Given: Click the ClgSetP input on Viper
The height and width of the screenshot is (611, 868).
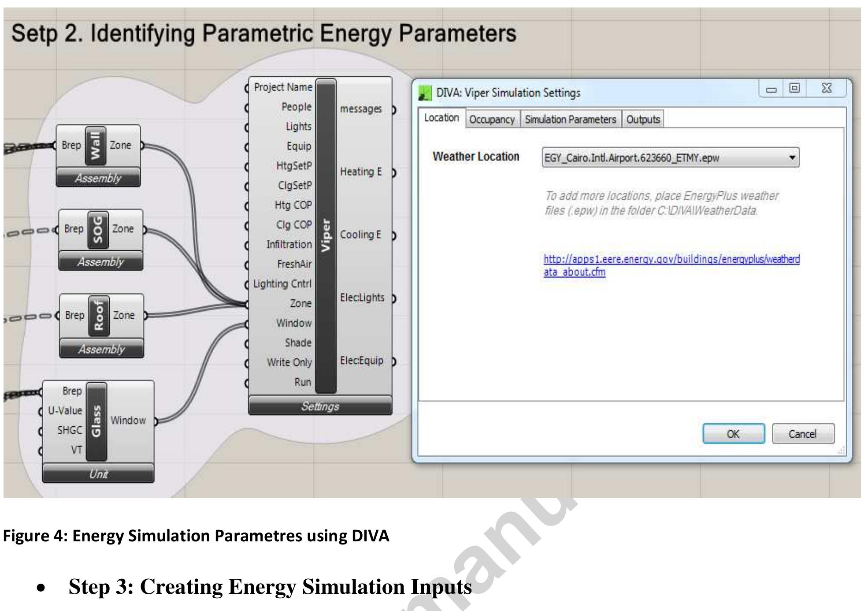Looking at the screenshot, I should coord(295,186).
